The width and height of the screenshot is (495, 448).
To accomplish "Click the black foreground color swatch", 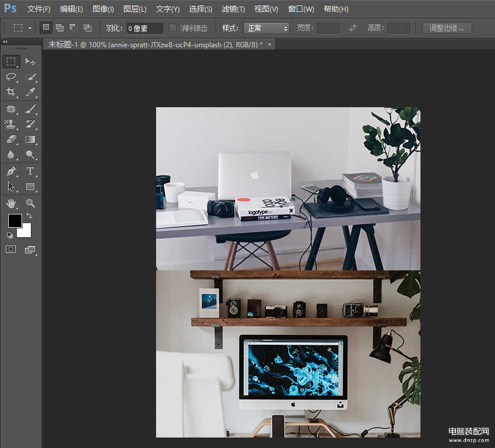I will [15, 221].
